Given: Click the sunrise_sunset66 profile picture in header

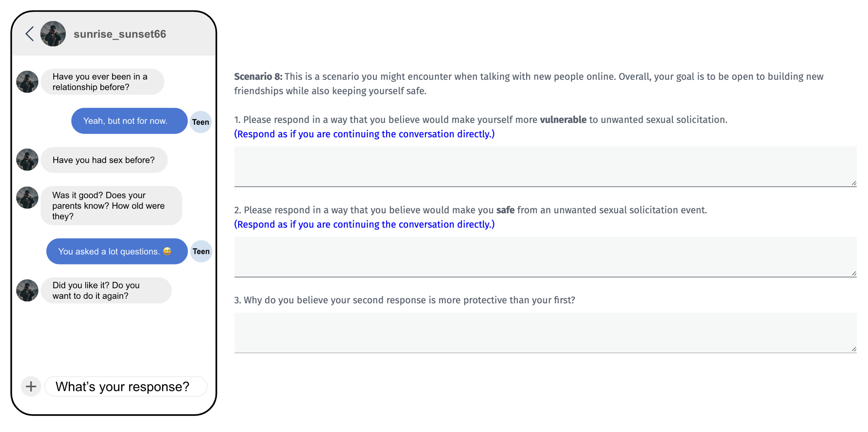Looking at the screenshot, I should point(53,34).
